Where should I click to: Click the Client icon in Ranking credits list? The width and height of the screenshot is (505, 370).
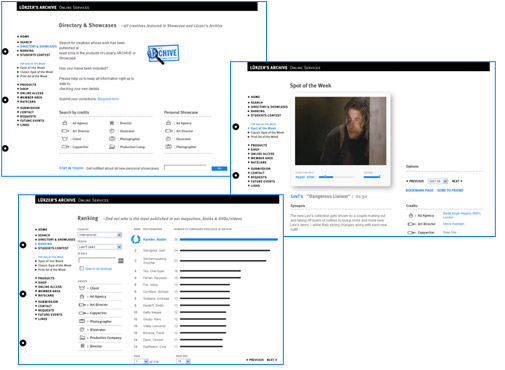click(x=82, y=288)
